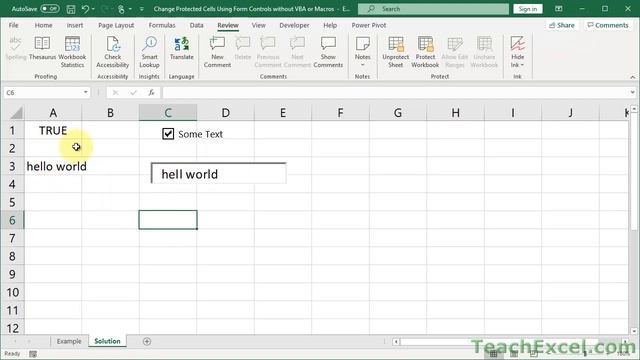Image resolution: width=640 pixels, height=360 pixels.
Task: Select column H header
Action: pos(456,113)
